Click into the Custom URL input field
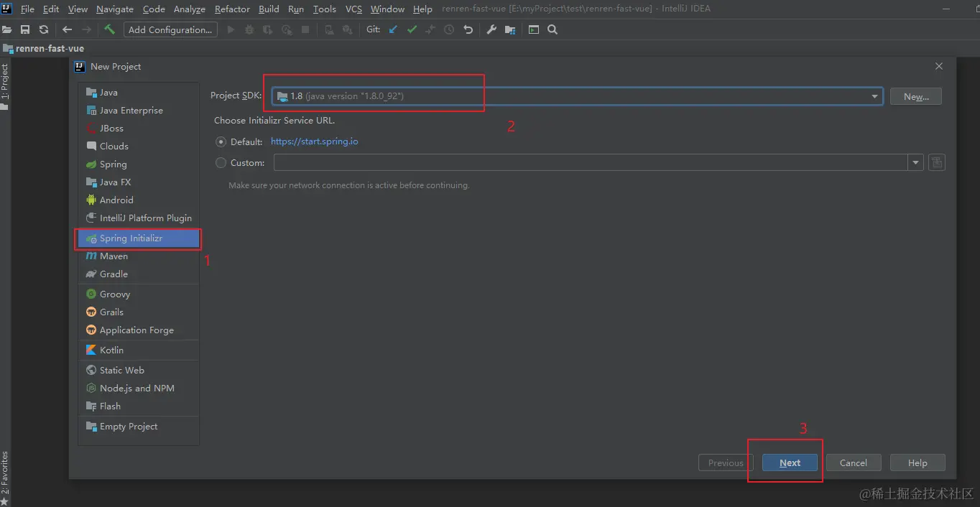The width and height of the screenshot is (980, 507). (591, 163)
